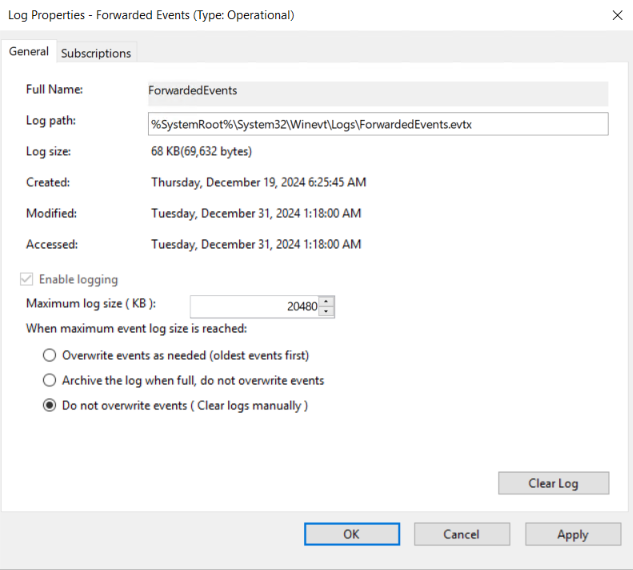
Task: Click the Full Name ForwardedEvents field
Action: click(x=377, y=91)
